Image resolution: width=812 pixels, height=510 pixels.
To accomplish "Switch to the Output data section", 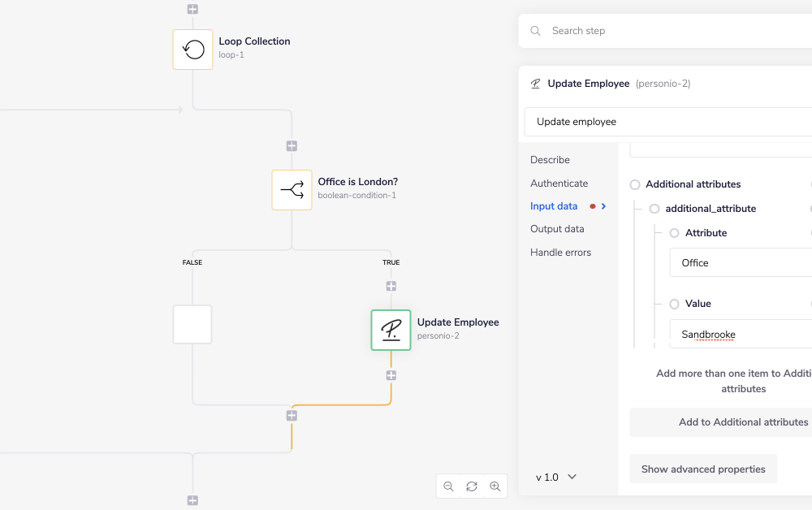I will coord(557,229).
